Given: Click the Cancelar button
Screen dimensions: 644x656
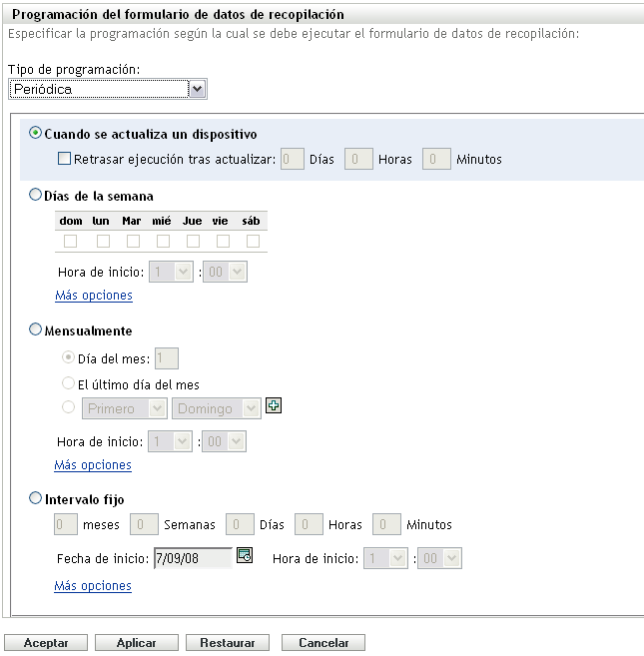Looking at the screenshot, I should [x=323, y=643].
